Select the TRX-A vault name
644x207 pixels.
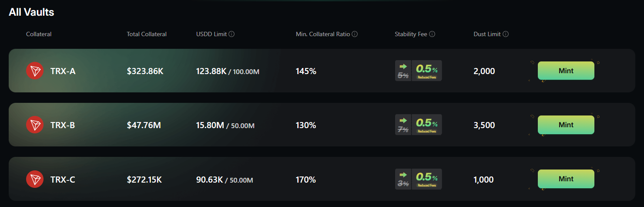coord(63,71)
